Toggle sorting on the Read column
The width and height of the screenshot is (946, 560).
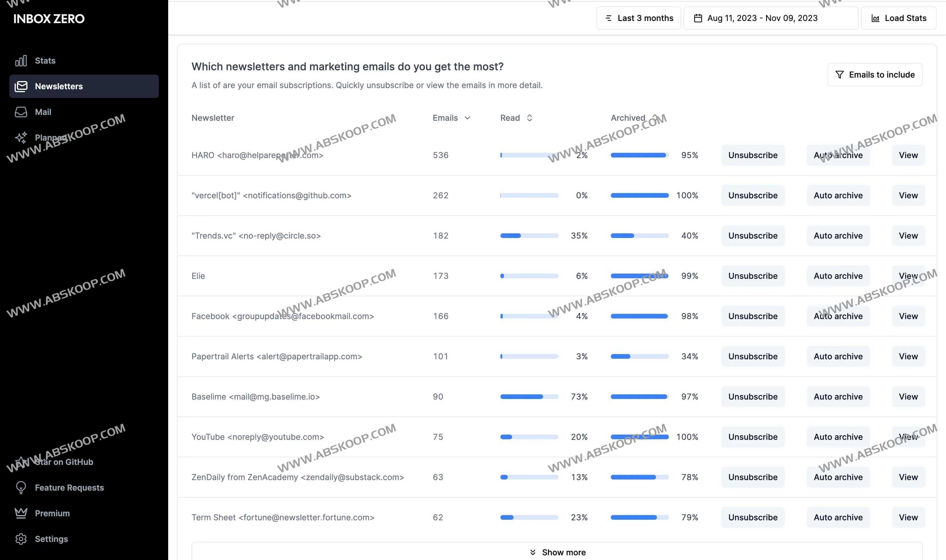[x=529, y=118]
